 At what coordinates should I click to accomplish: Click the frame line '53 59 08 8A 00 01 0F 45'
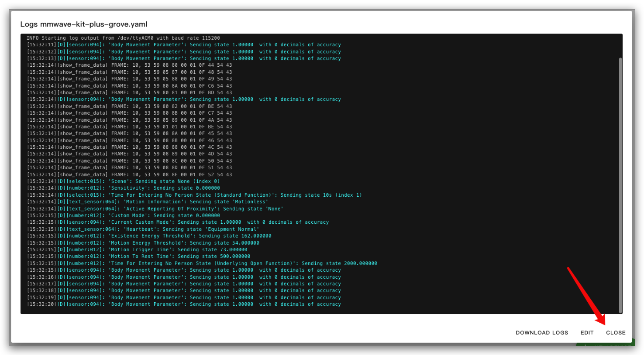(129, 133)
